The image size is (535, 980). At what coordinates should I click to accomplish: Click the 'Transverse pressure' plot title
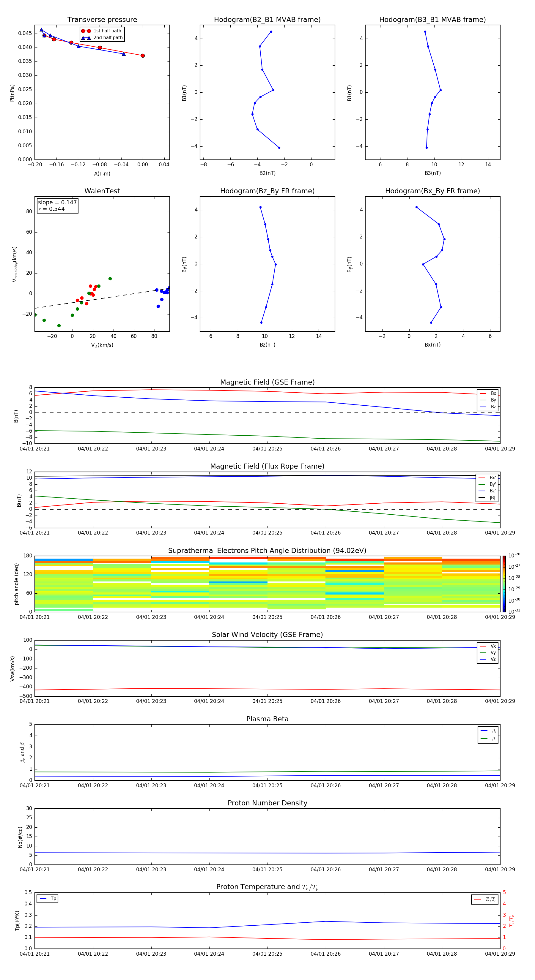pyautogui.click(x=102, y=19)
